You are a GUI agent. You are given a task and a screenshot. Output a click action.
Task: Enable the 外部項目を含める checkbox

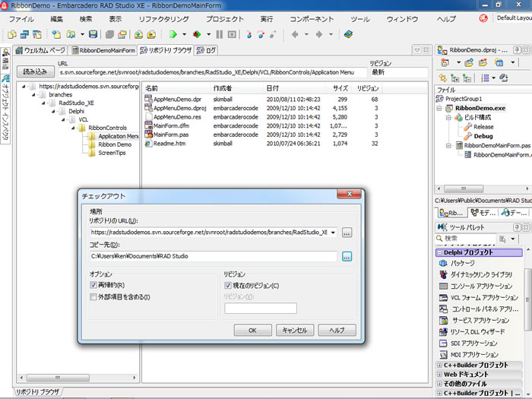(93, 297)
